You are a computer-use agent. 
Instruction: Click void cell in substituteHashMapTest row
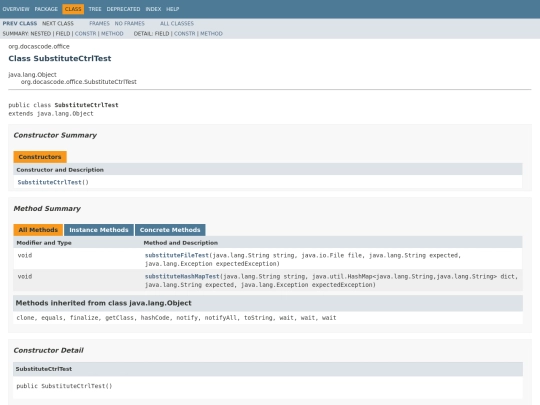(25, 276)
